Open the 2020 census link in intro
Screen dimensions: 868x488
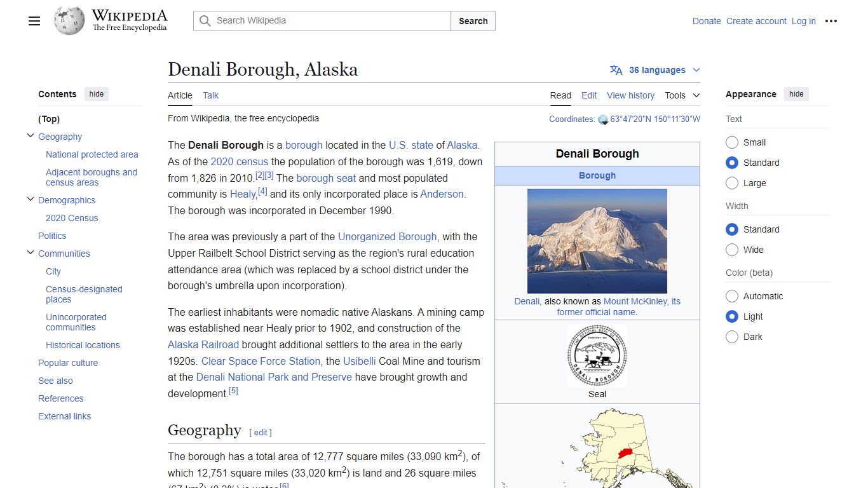[240, 161]
